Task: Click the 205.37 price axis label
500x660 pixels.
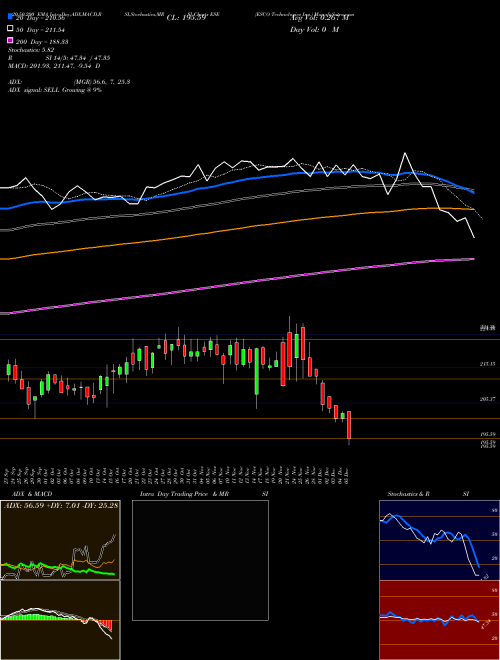Action: point(487,399)
